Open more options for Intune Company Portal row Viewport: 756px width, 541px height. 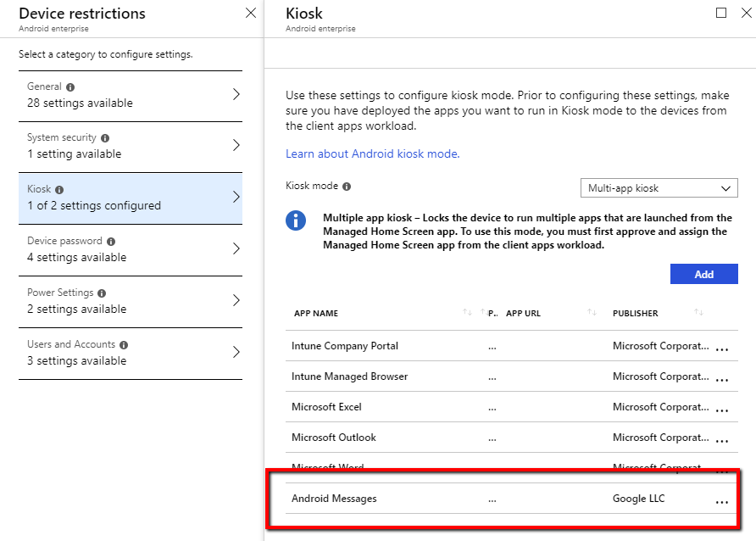pyautogui.click(x=722, y=349)
